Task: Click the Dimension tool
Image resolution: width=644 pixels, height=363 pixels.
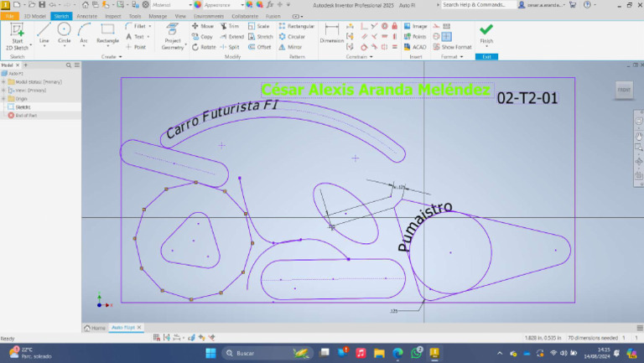Action: (332, 34)
